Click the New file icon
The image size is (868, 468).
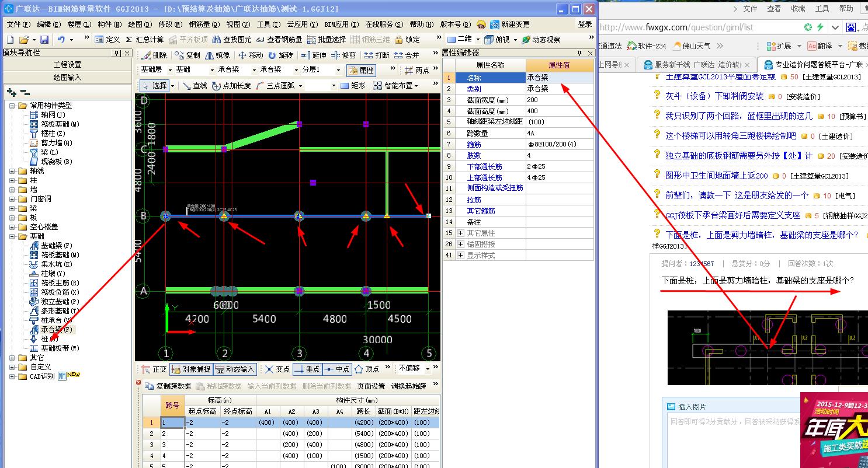[10, 39]
